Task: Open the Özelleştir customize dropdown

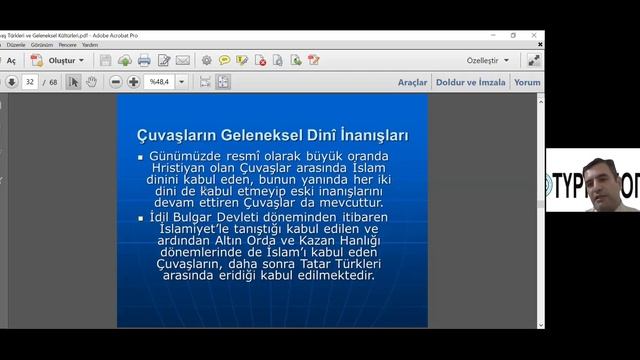Action: coord(487,60)
